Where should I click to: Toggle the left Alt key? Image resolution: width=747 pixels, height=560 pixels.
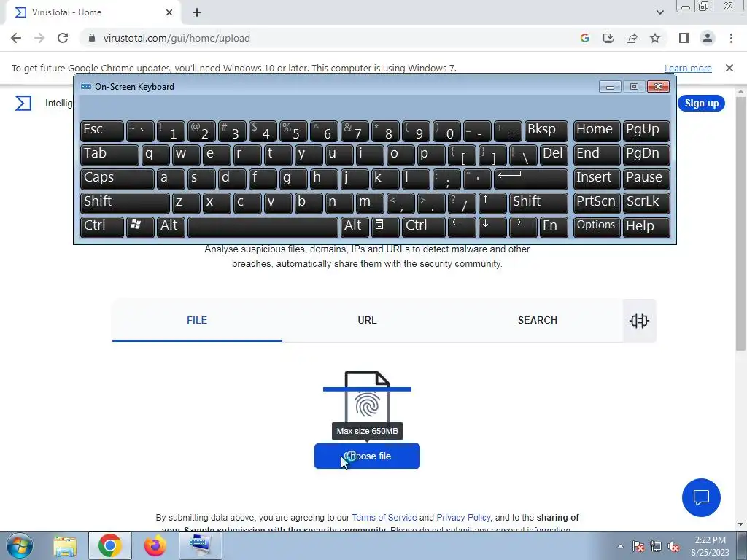(171, 227)
